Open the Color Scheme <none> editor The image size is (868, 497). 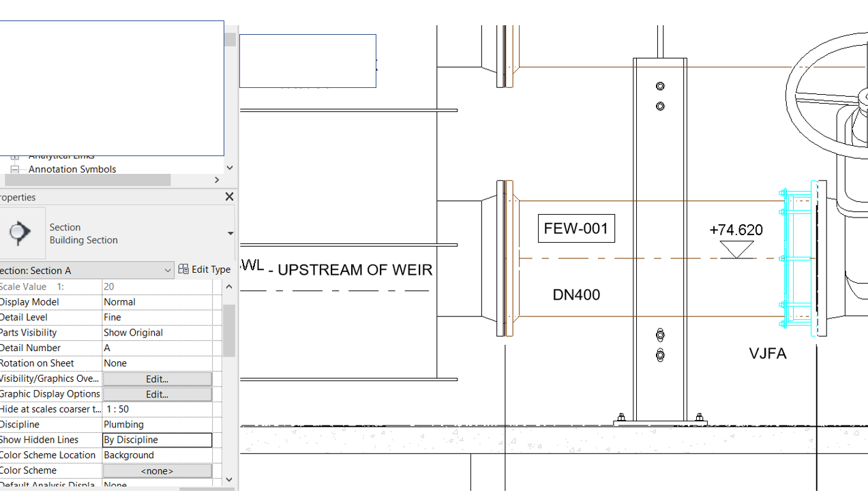(x=157, y=470)
